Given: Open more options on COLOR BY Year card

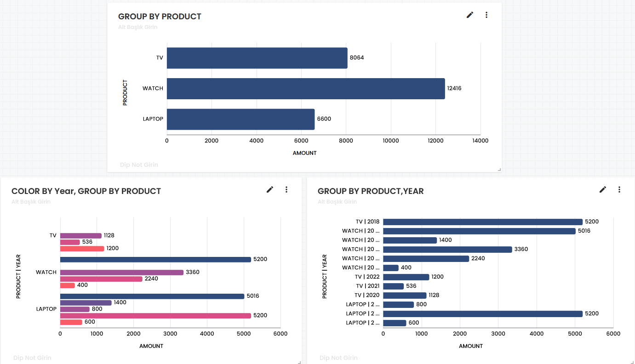Looking at the screenshot, I should coord(286,189).
